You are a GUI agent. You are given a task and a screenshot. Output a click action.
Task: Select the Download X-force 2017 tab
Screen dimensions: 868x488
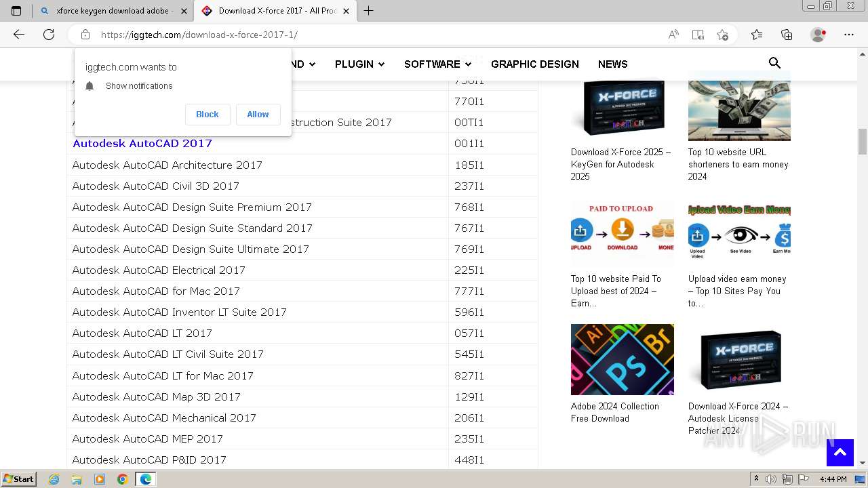275,11
